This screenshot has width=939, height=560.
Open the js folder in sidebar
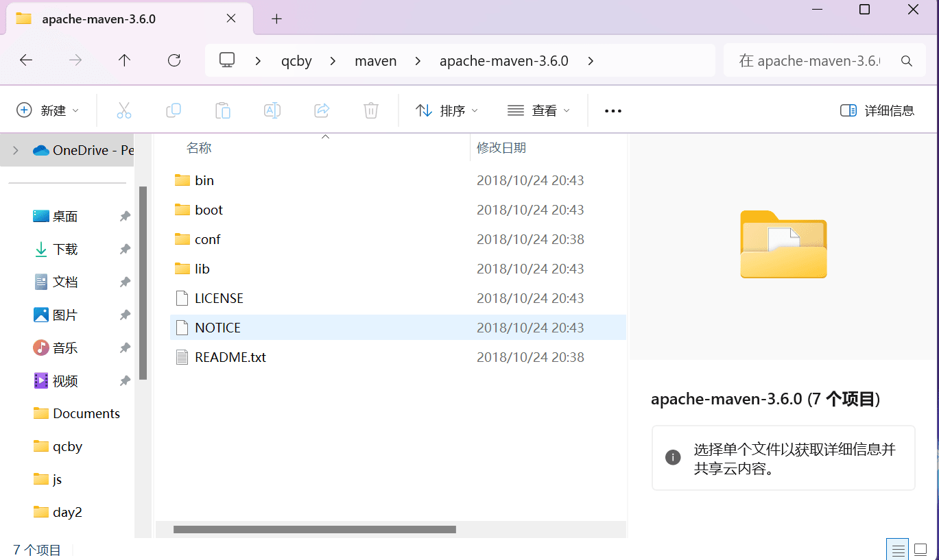[48, 479]
